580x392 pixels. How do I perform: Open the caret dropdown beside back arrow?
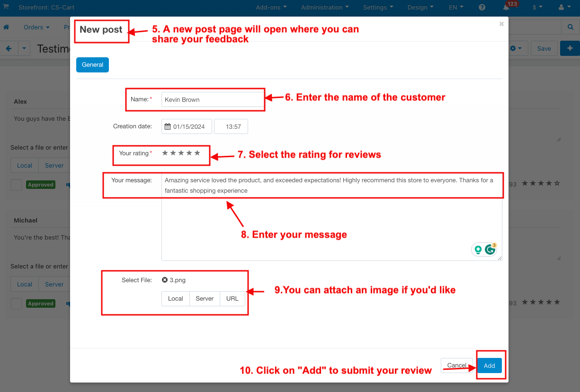24,48
